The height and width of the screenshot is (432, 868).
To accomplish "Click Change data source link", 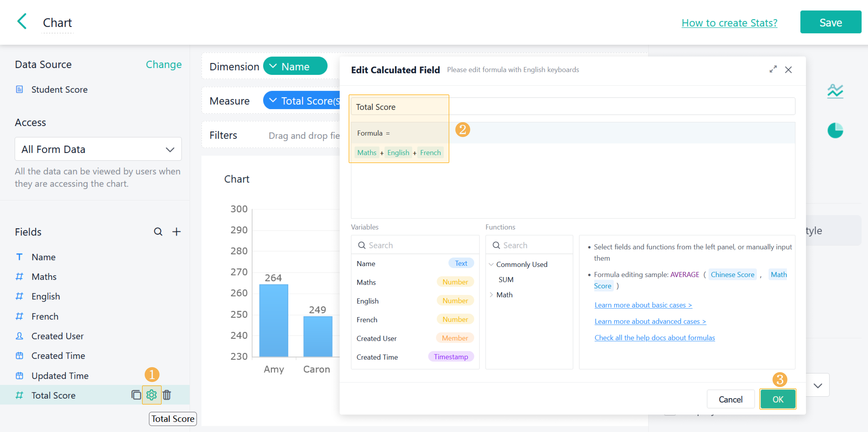I will 163,64.
